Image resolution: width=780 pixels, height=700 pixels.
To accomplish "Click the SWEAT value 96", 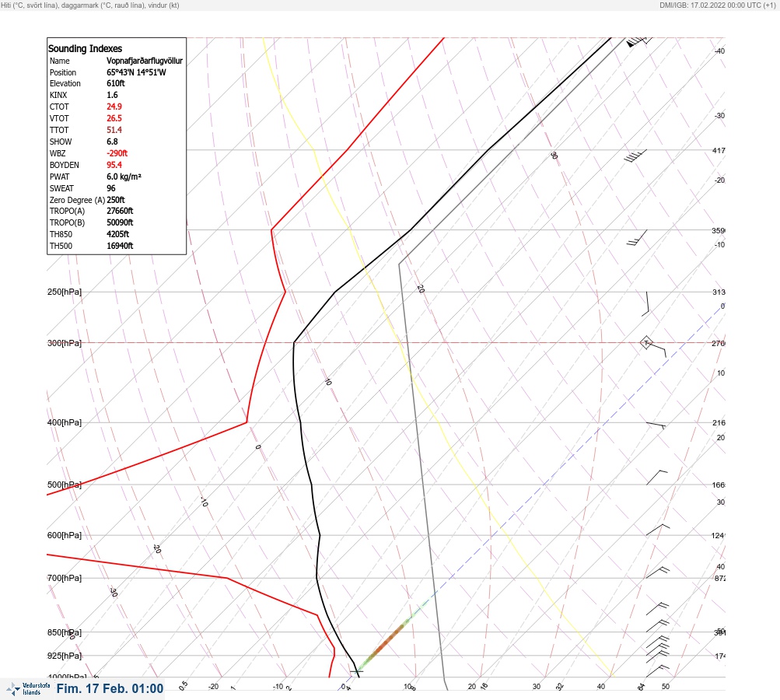I will (111, 188).
